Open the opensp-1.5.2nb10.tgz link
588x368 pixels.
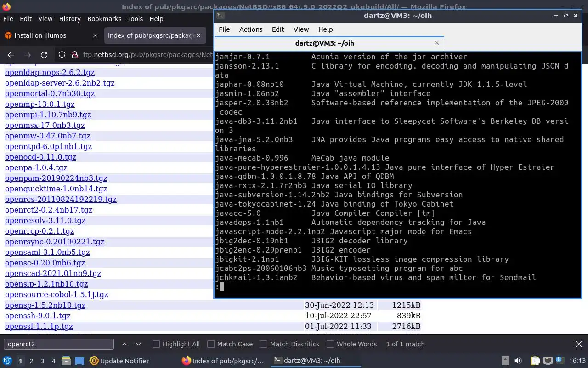45,305
